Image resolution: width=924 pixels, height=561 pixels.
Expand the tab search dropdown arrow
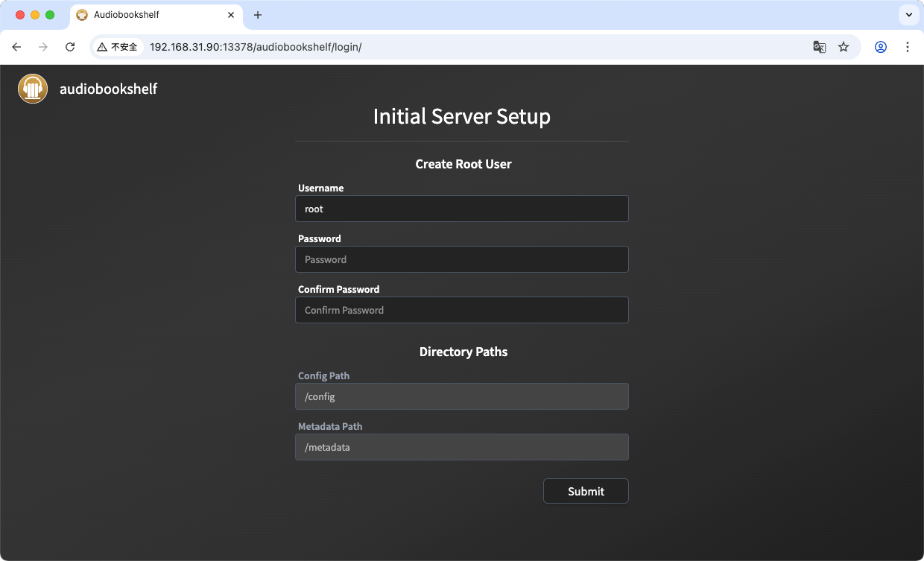point(908,15)
